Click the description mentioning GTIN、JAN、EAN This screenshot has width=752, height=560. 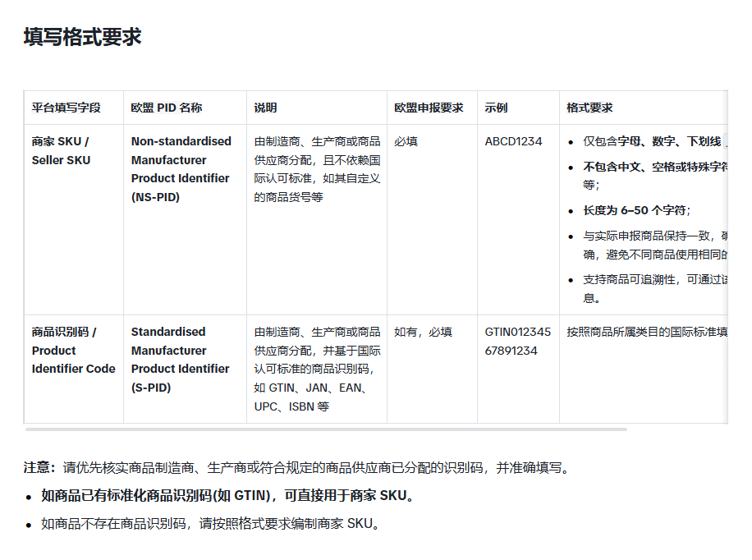[317, 369]
